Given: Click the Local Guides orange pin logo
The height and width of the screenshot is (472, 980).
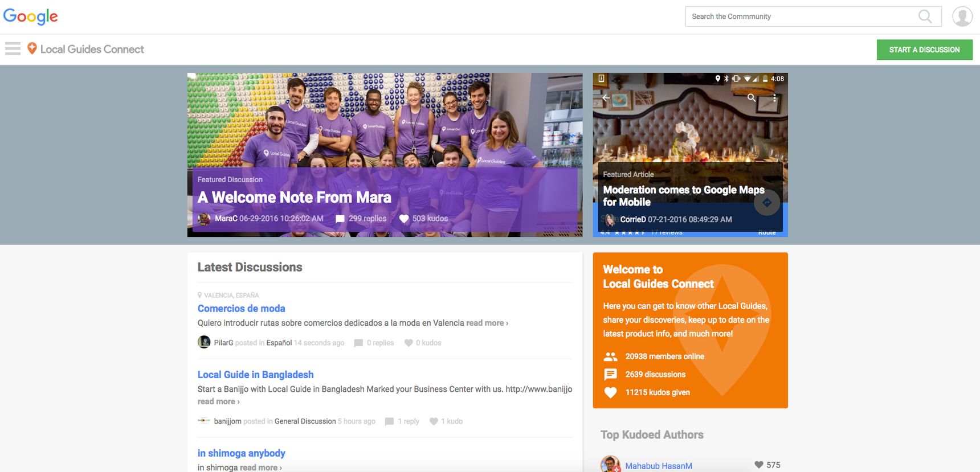Looking at the screenshot, I should [x=32, y=48].
